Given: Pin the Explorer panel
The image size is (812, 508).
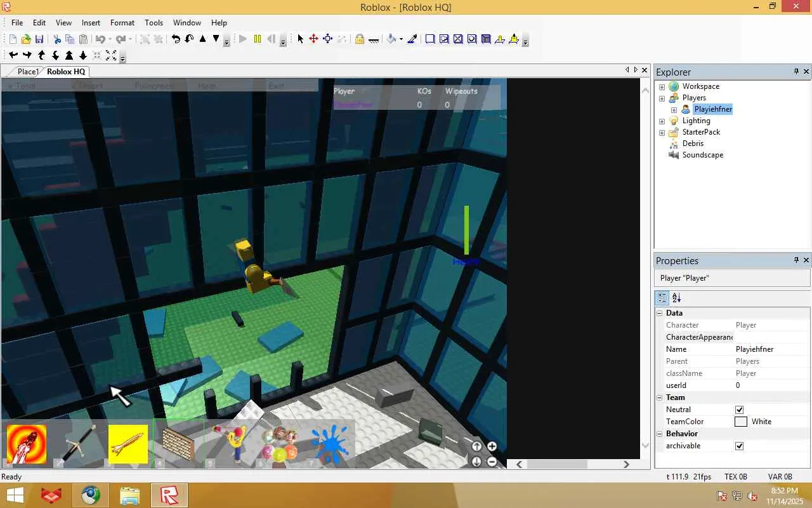Looking at the screenshot, I should tap(796, 72).
